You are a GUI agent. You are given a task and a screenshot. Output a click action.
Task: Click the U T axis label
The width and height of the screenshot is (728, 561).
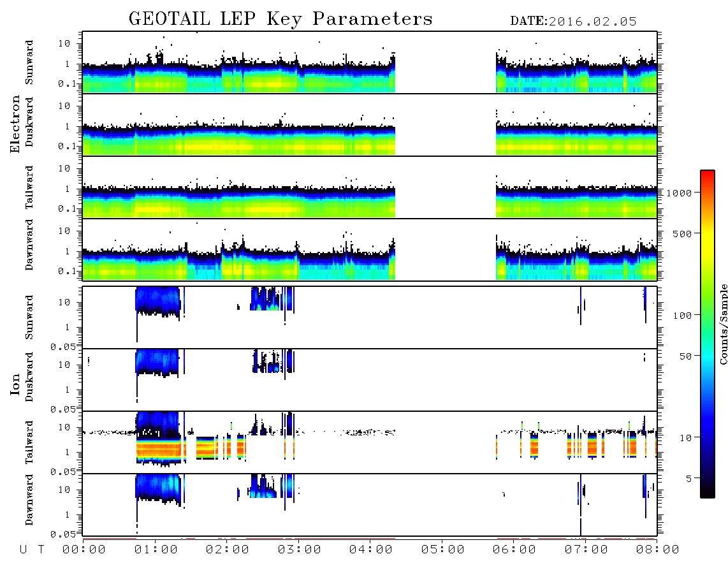[x=32, y=550]
